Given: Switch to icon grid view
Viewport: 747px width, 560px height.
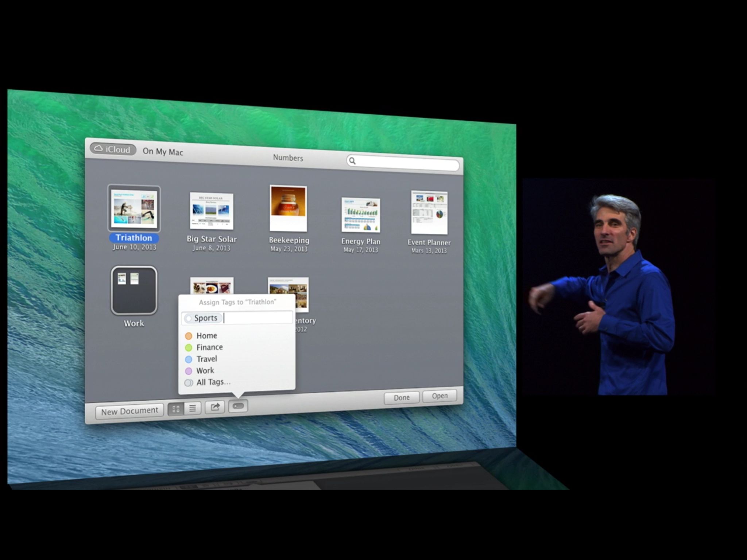Looking at the screenshot, I should [x=176, y=409].
